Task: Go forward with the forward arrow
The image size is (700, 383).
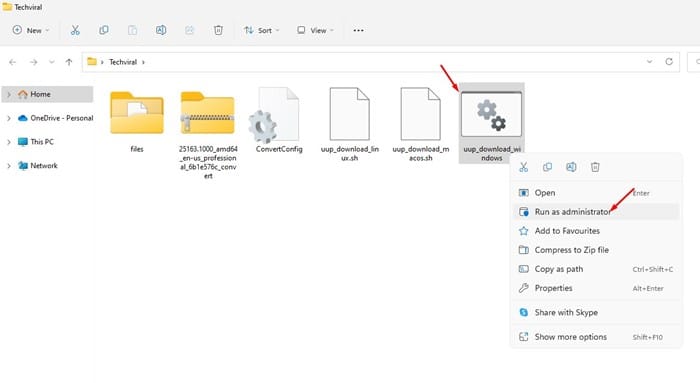Action: pos(33,62)
